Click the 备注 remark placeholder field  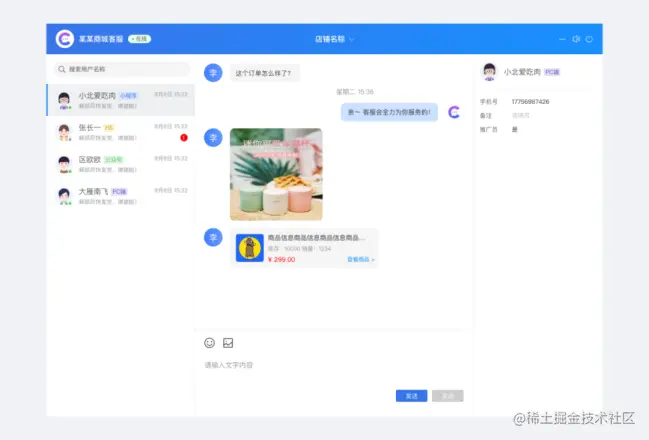[521, 115]
